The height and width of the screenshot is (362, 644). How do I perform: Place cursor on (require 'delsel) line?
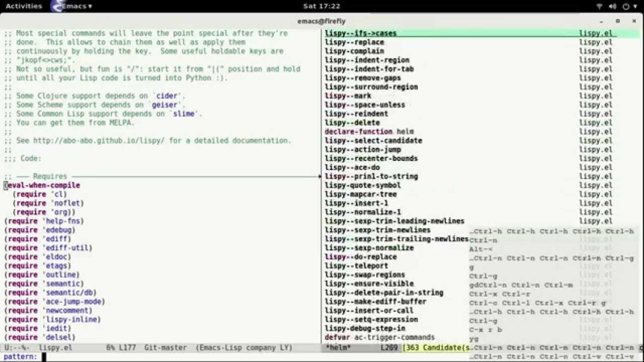click(x=40, y=337)
